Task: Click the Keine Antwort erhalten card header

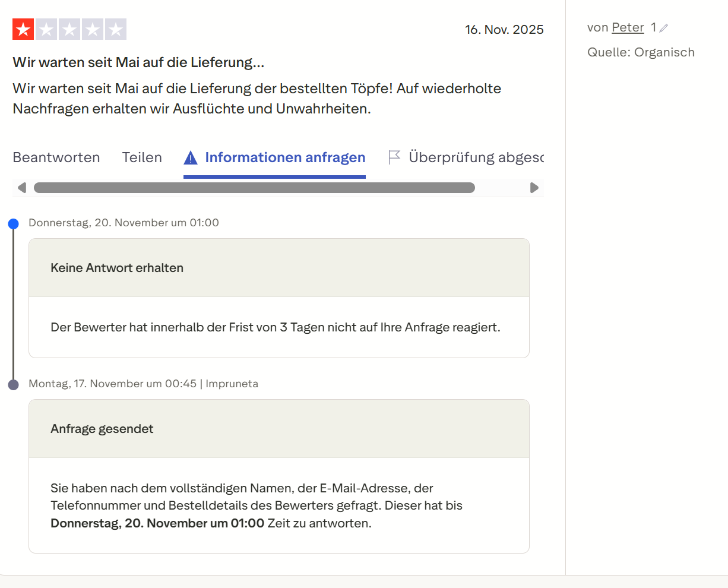Action: pos(279,268)
